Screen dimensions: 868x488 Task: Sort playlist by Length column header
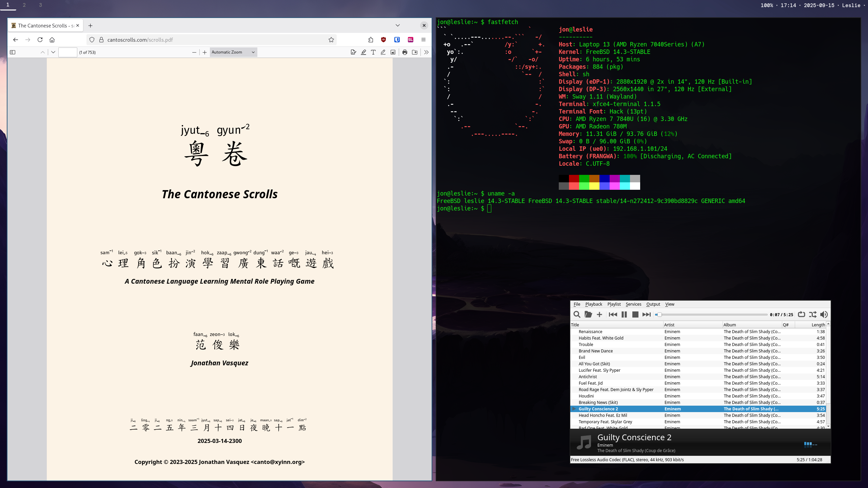click(x=811, y=325)
